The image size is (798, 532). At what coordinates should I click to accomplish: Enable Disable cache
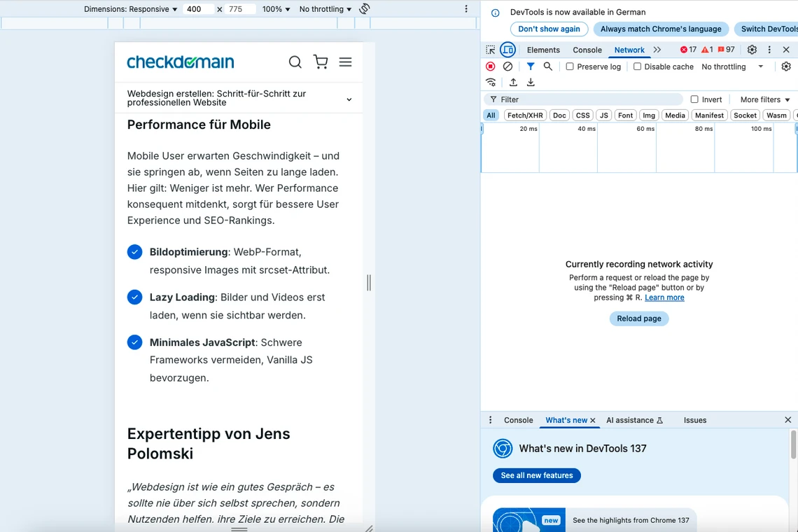pos(637,66)
